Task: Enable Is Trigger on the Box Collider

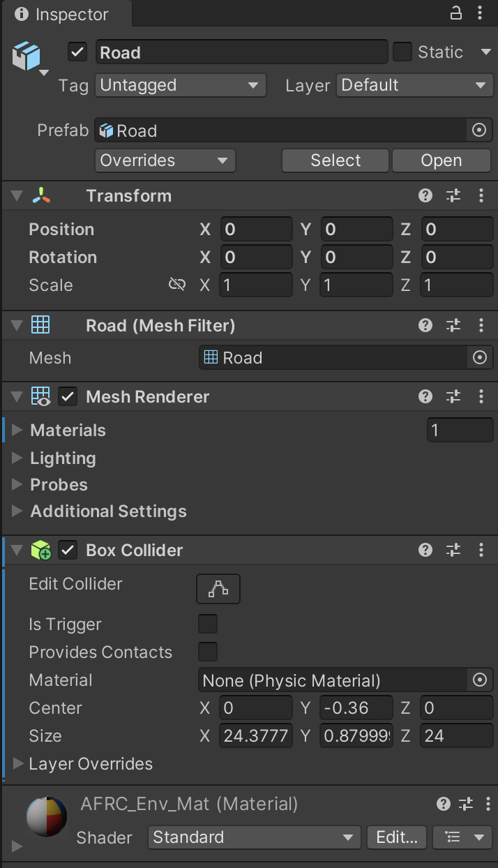Action: 207,624
